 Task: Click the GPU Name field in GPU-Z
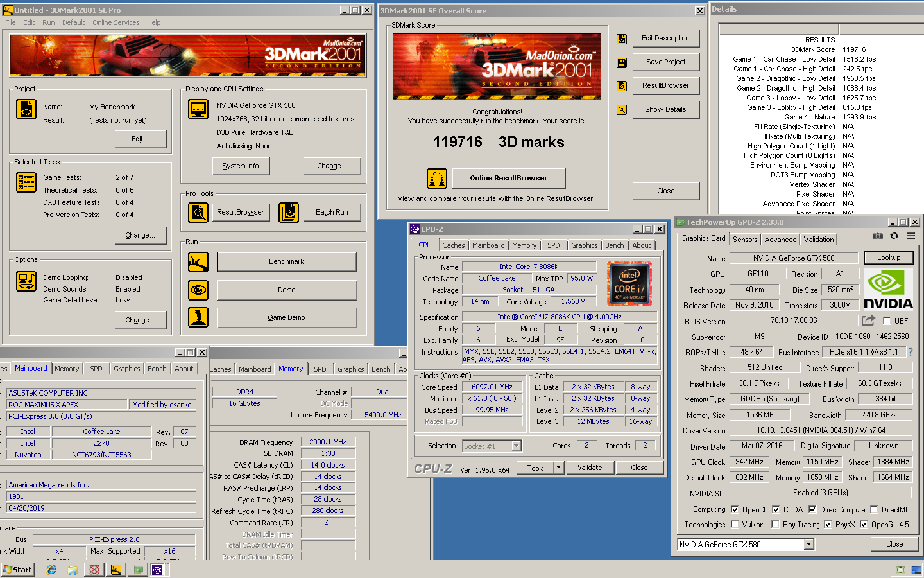point(794,258)
